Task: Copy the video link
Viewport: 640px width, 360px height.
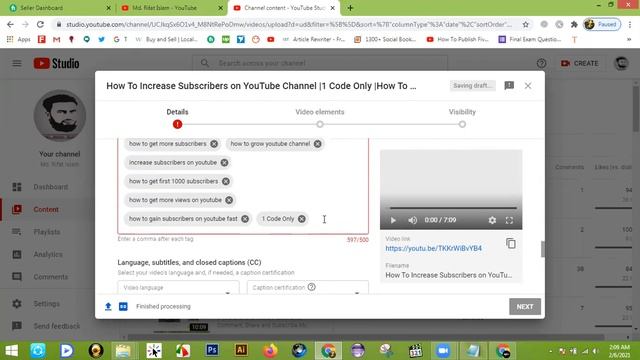Action: tap(511, 243)
